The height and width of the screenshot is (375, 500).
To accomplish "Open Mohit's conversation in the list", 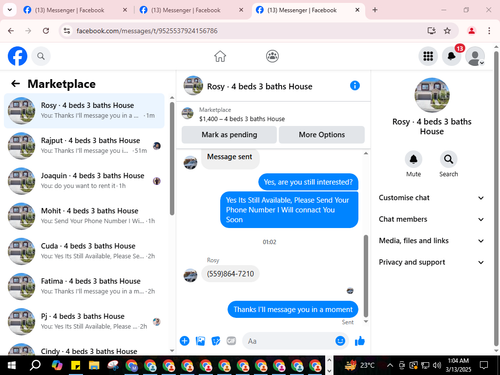I will point(84,216).
